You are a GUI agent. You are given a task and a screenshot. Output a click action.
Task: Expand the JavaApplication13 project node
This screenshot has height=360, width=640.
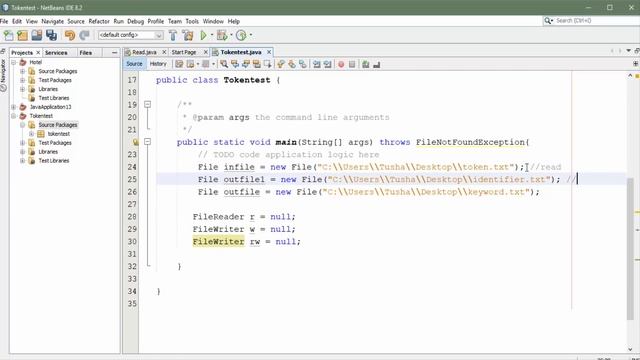click(13, 107)
